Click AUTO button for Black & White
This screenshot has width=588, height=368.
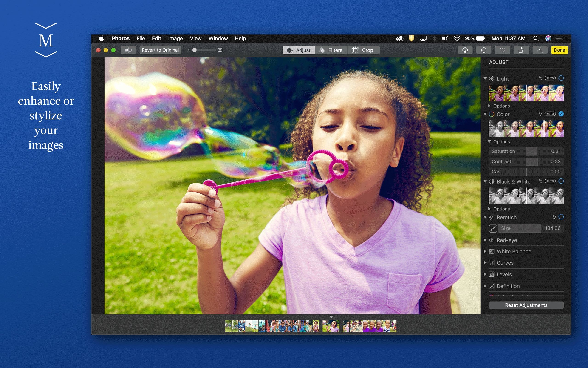pos(550,181)
